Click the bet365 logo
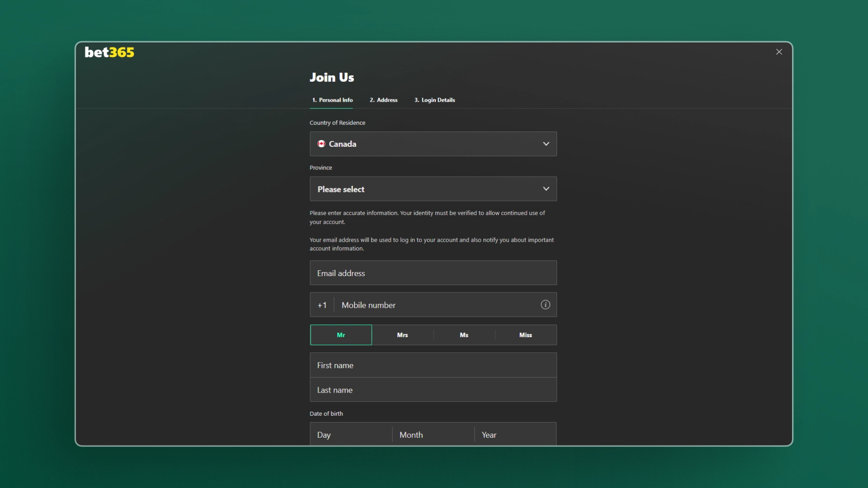868x488 pixels. [x=109, y=52]
